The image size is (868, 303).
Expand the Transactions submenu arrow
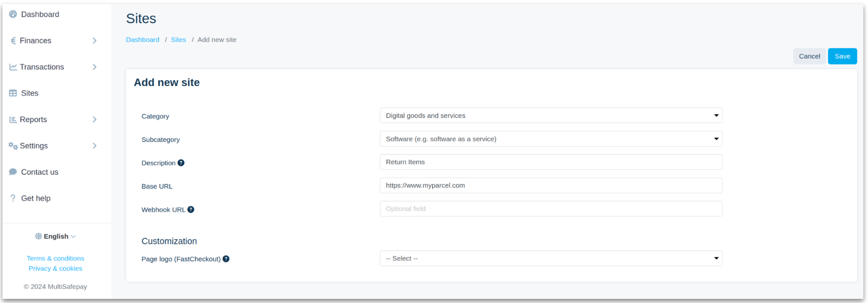pos(95,67)
